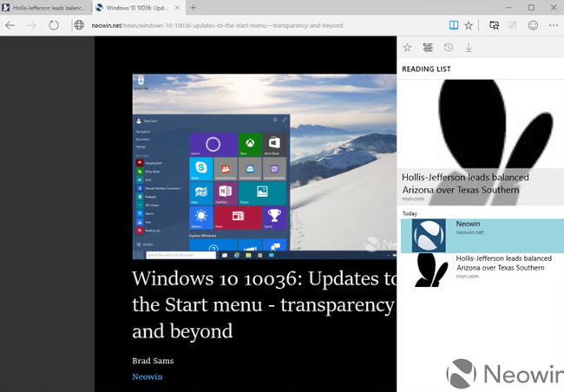Show Downloads in hub panel
This screenshot has height=392, width=564.
tap(469, 48)
